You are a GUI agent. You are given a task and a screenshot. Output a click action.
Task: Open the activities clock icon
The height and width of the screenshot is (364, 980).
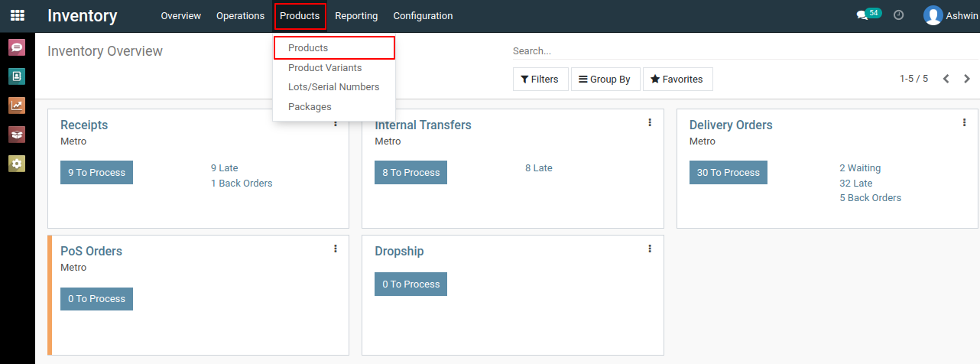(x=899, y=15)
